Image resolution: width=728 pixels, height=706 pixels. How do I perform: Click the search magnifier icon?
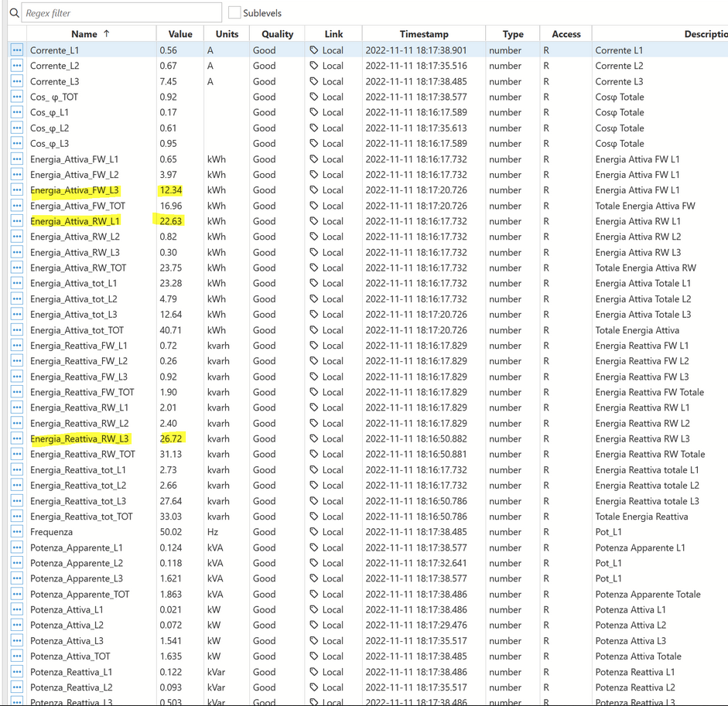14,13
